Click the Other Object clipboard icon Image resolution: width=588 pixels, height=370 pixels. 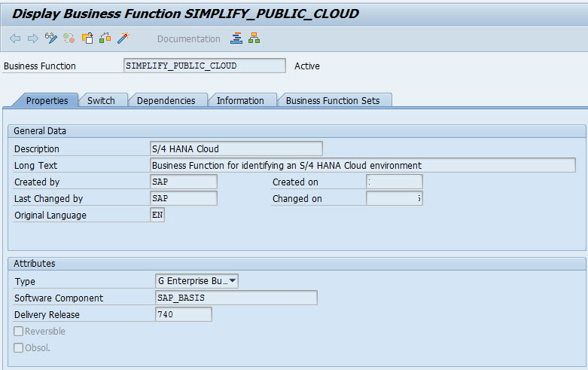(x=87, y=38)
